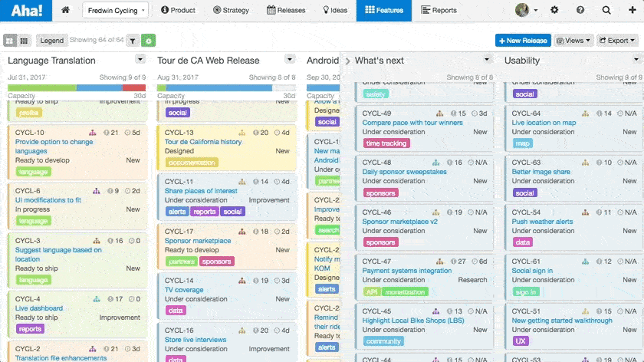Open the Product menu
644x362 pixels.
178,10
